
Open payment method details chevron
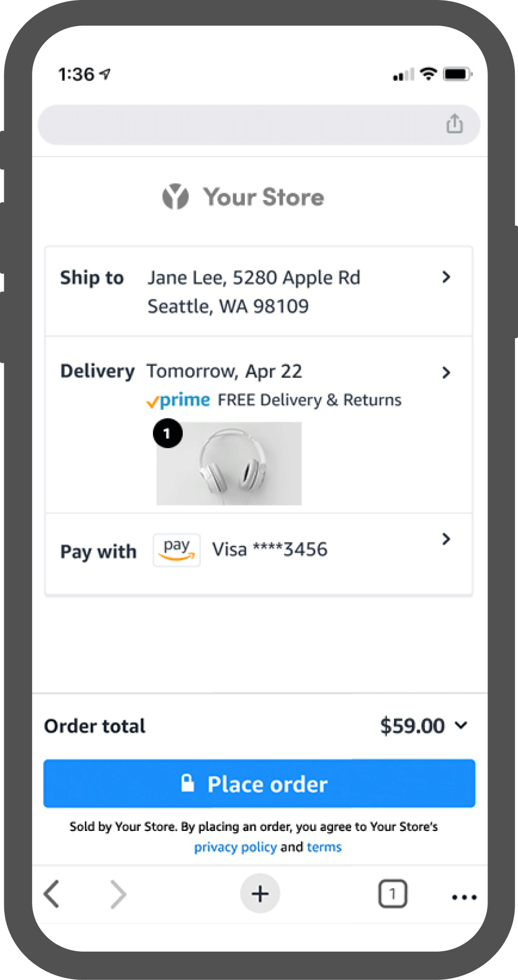(x=446, y=539)
